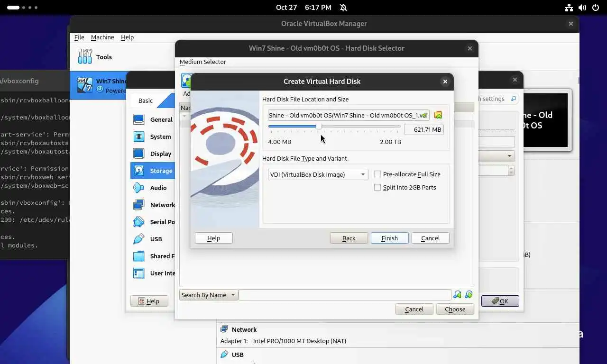Click the 621.71 MB size input field

point(424,129)
